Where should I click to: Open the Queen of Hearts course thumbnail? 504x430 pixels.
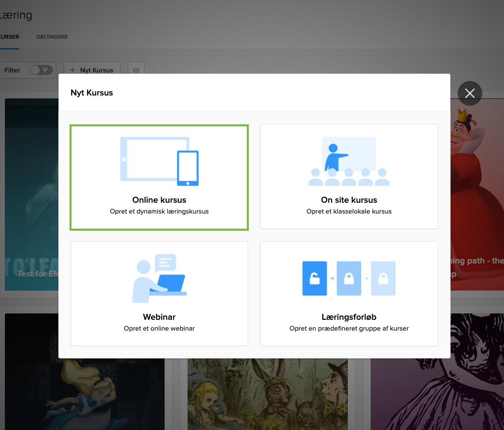(478, 196)
